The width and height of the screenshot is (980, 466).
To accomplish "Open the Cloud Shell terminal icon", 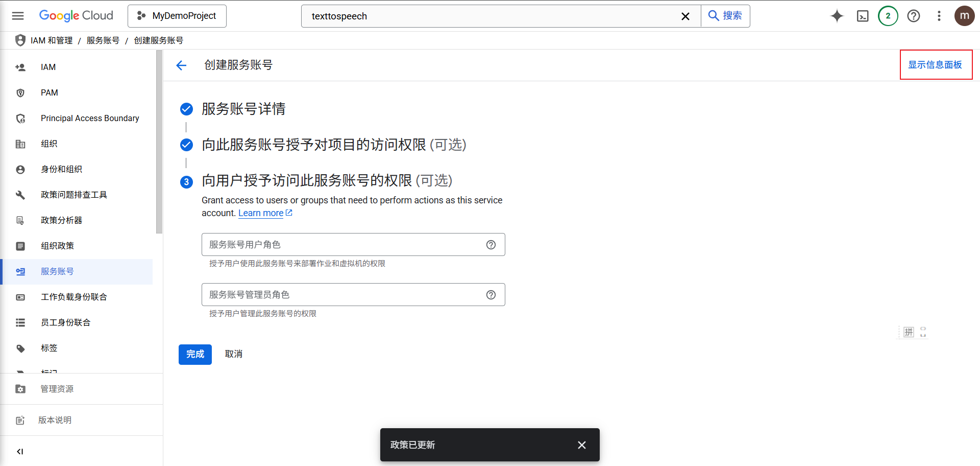I will click(863, 16).
